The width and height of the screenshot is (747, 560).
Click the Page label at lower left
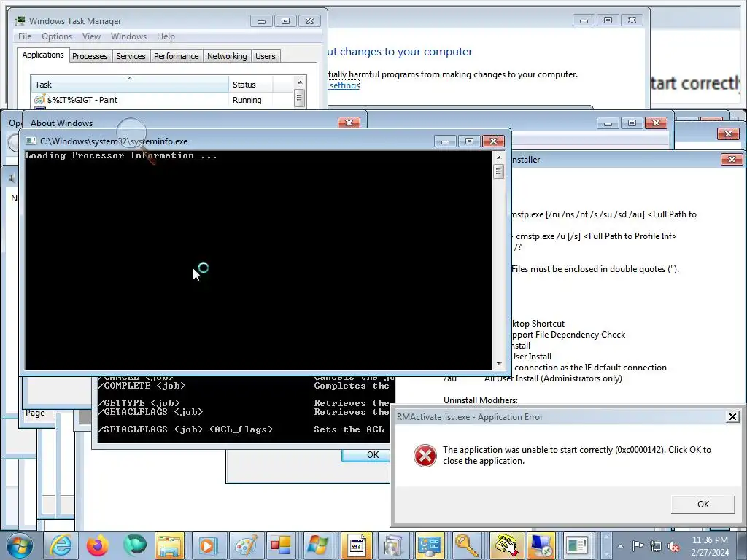coord(35,413)
